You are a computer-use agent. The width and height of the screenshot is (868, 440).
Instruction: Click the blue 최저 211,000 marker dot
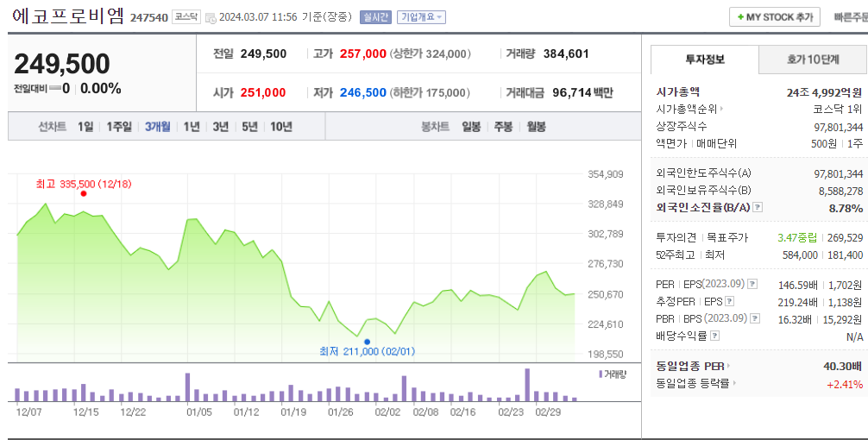point(367,342)
